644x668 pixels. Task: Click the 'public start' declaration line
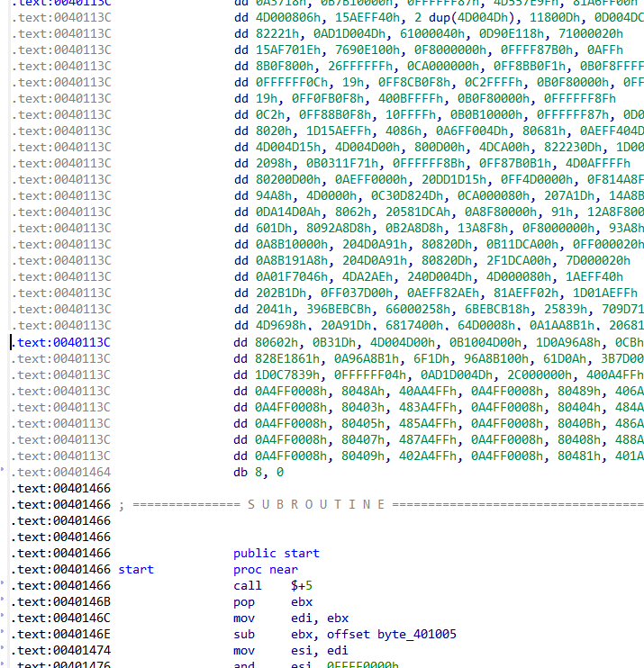(276, 554)
